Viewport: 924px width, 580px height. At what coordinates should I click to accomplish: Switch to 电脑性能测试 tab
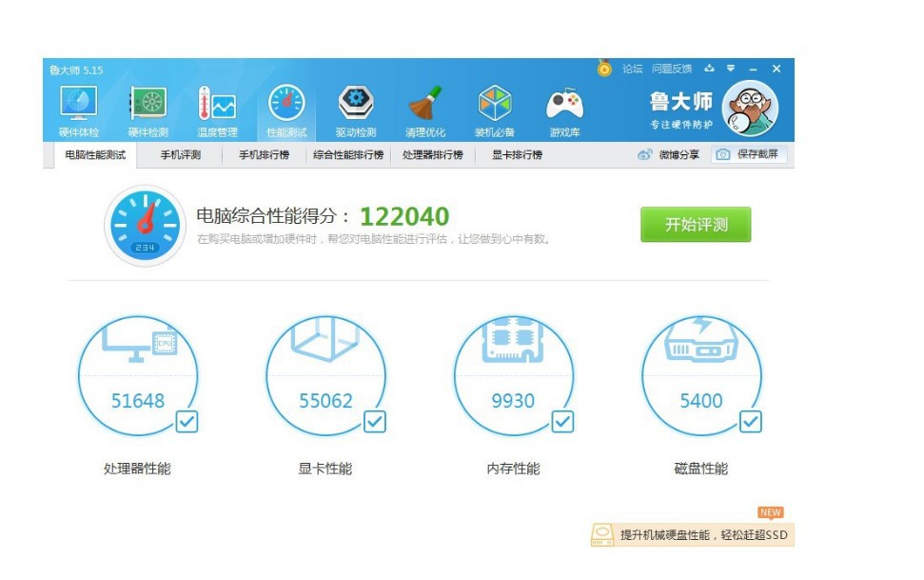click(95, 155)
